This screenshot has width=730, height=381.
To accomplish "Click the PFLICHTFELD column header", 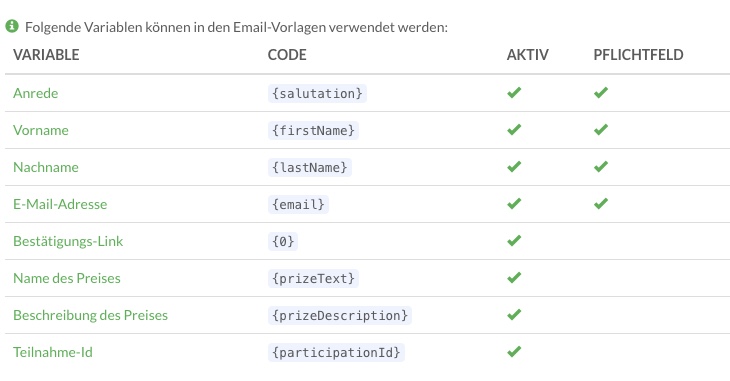I will tap(638, 55).
